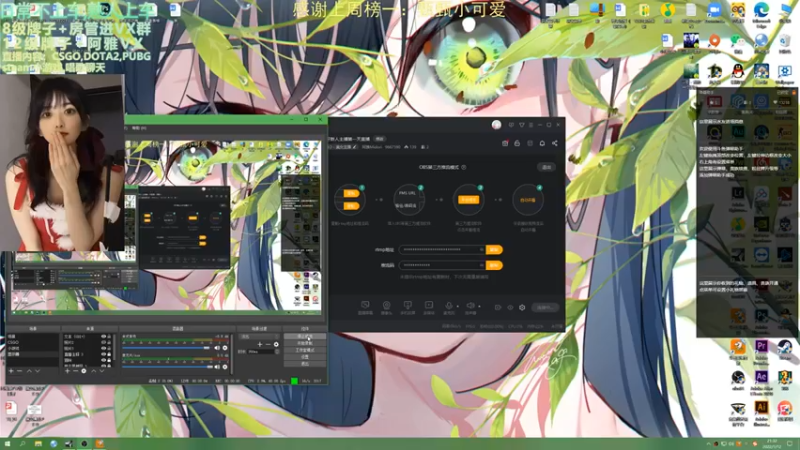Click Stop Streaming button in OBS Controls

[x=305, y=336]
